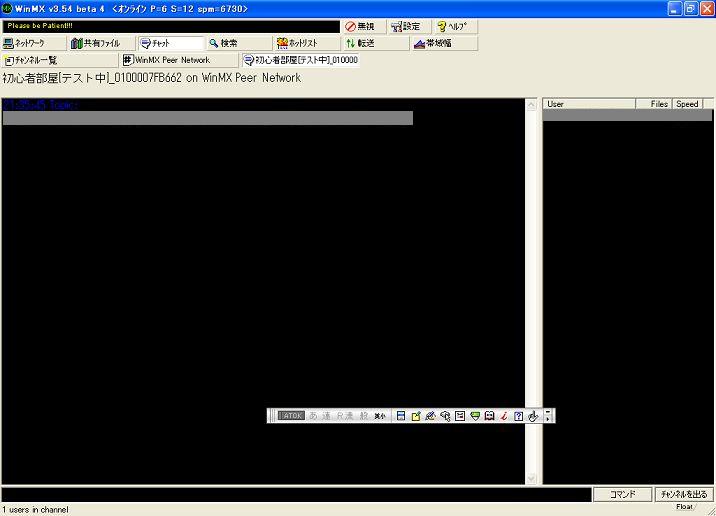The image size is (716, 516).
Task: Click the ATOK help question mark icon
Action: click(519, 416)
